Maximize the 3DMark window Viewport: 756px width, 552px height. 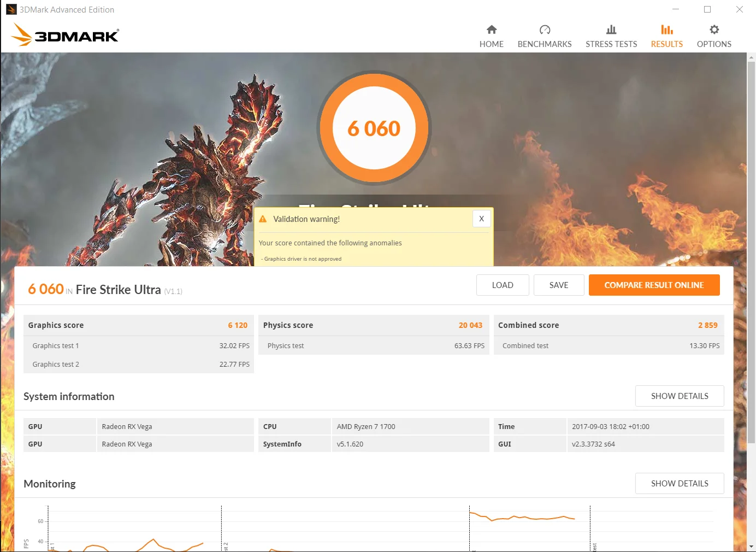point(707,9)
